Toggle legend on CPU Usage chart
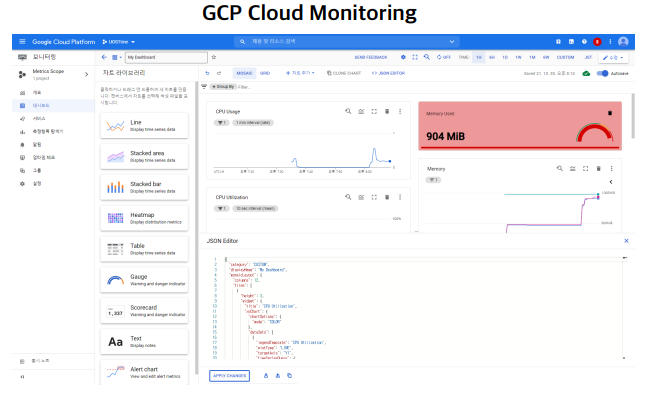The width and height of the screenshot is (646, 395). click(x=361, y=112)
